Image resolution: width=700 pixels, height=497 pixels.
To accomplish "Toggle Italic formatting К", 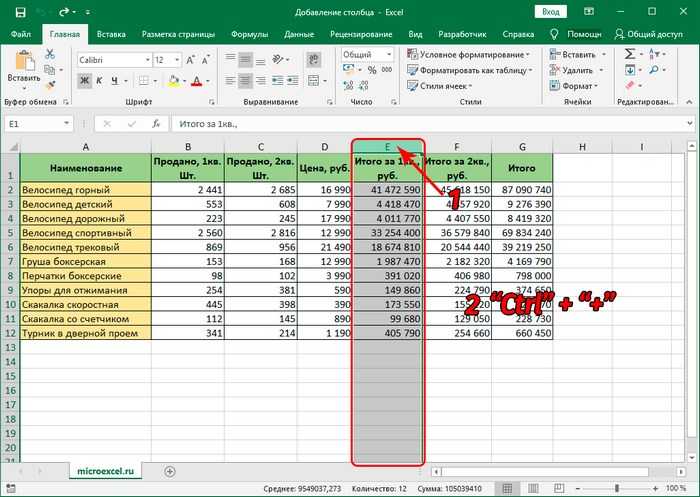I will (x=100, y=81).
